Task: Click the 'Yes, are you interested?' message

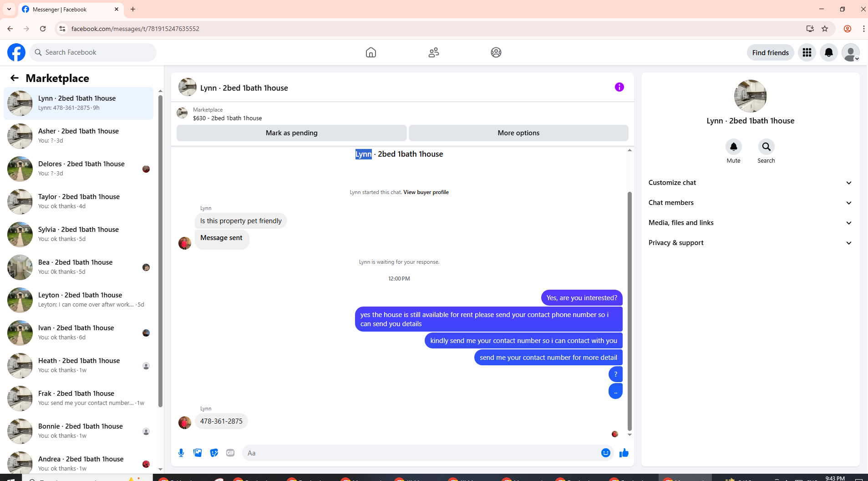Action: coord(582,298)
